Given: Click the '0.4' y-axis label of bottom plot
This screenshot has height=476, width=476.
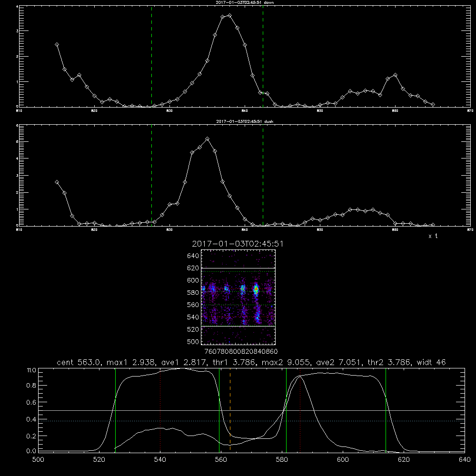Looking at the screenshot, I should pos(31,419).
